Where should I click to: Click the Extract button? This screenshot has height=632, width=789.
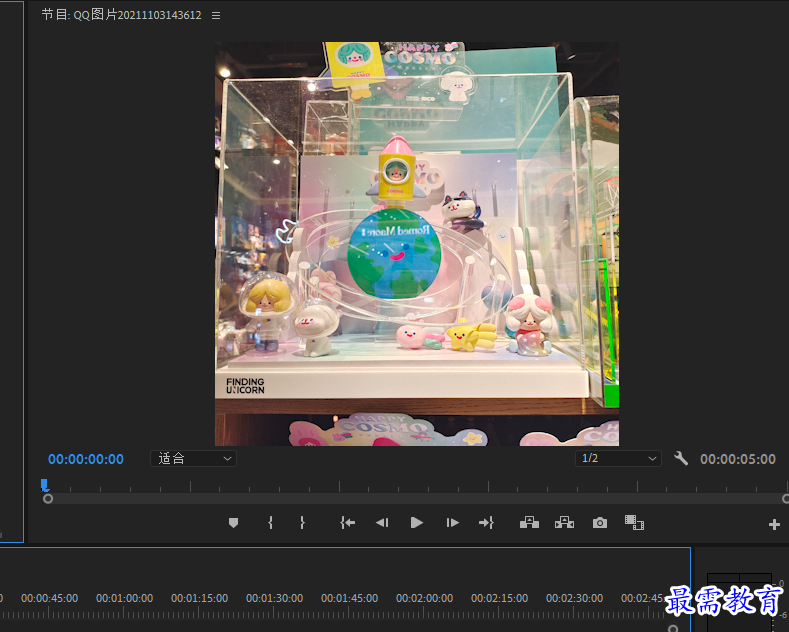pos(564,523)
